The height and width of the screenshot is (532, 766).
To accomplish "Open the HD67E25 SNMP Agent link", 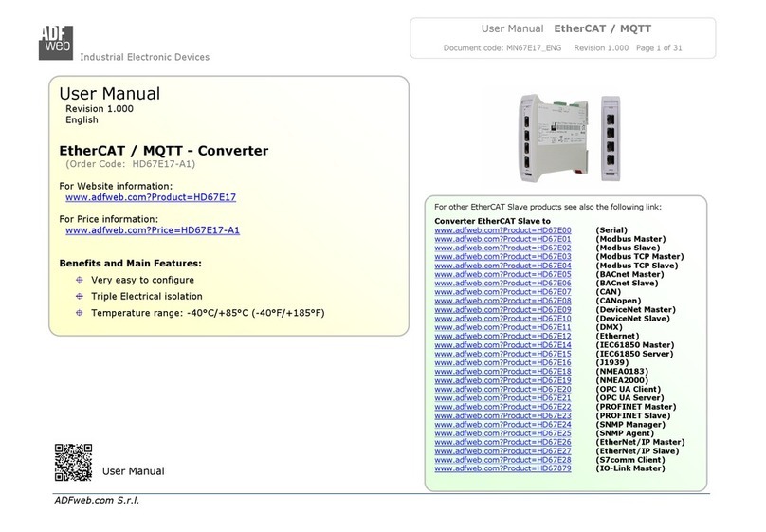I will [x=502, y=433].
